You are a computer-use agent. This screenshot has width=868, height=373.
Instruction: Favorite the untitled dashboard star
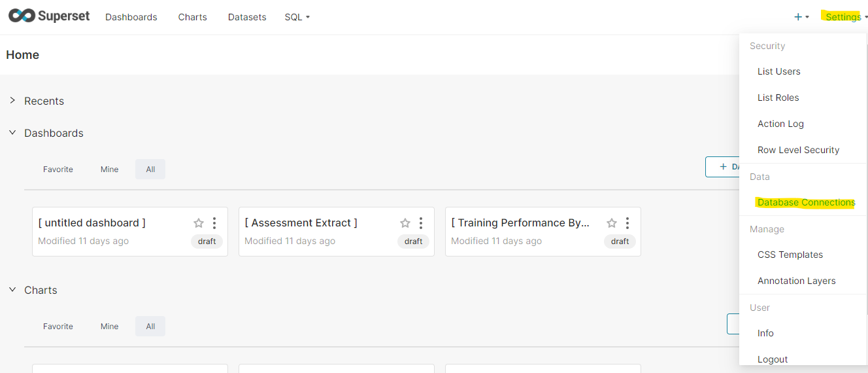(x=199, y=223)
